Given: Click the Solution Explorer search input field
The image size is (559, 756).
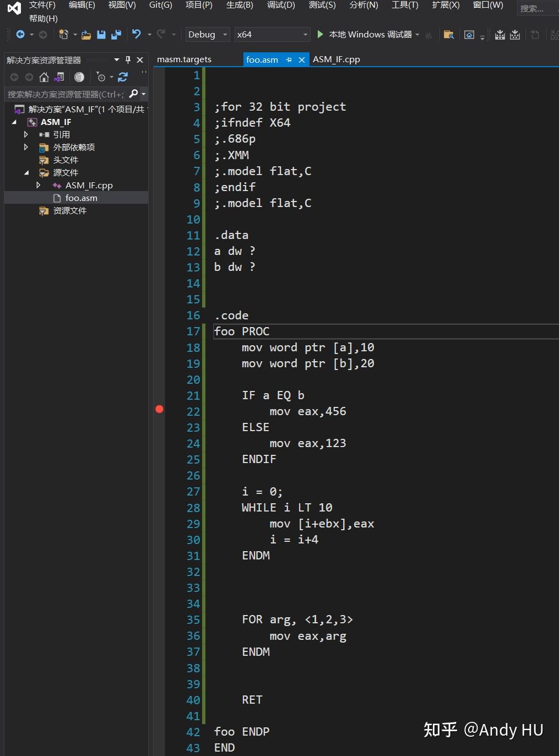Looking at the screenshot, I should click(x=66, y=94).
